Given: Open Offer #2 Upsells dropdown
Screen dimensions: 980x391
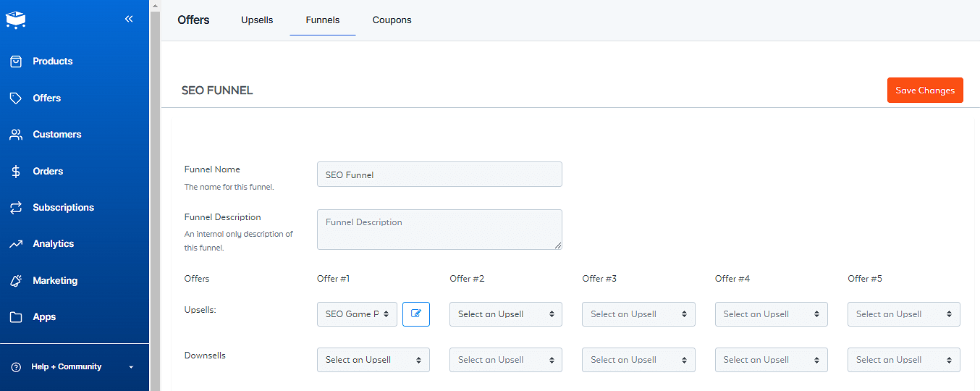Looking at the screenshot, I should click(506, 314).
